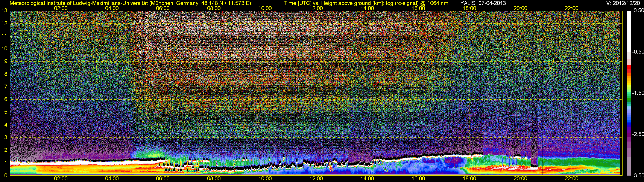Click the 02:00 label on the bottom time axis

(x=61, y=179)
